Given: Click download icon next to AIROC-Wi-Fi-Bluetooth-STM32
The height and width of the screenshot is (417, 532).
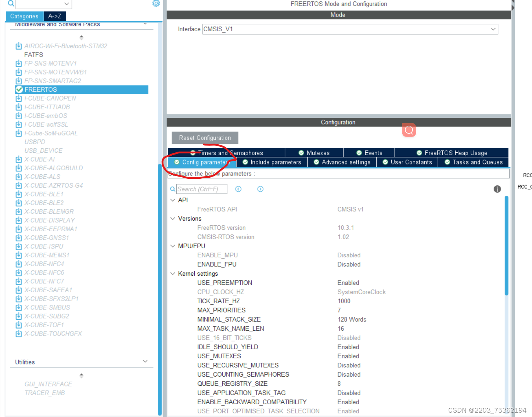Looking at the screenshot, I should 19,46.
